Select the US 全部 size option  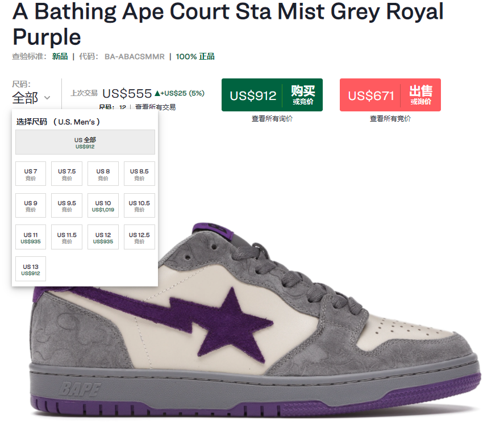85,143
